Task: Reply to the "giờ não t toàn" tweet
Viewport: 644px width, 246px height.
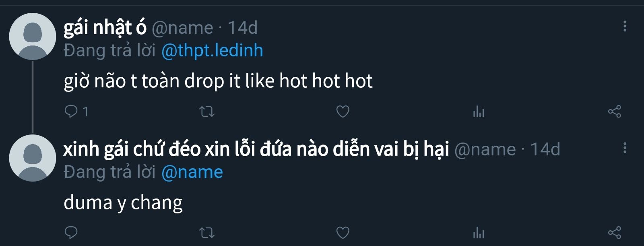Action: pyautogui.click(x=71, y=111)
